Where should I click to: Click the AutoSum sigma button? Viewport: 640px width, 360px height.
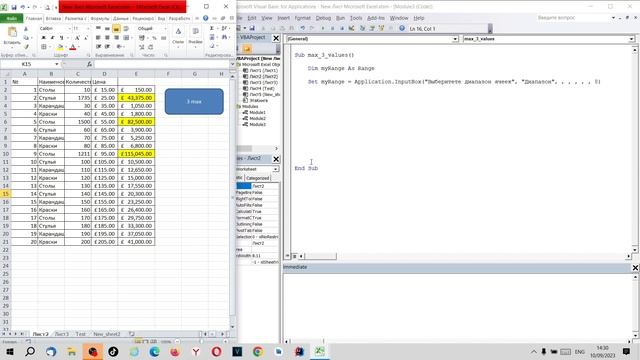click(211, 29)
